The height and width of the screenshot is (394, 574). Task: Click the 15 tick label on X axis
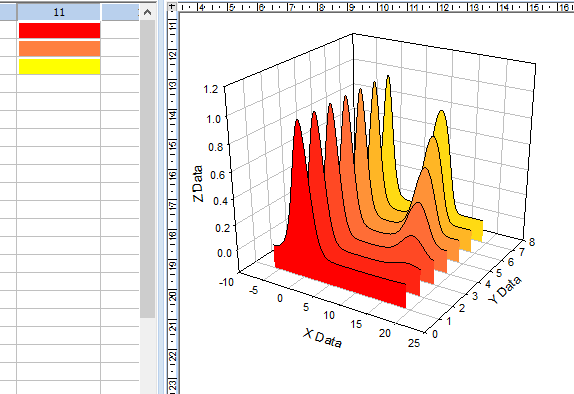point(356,324)
